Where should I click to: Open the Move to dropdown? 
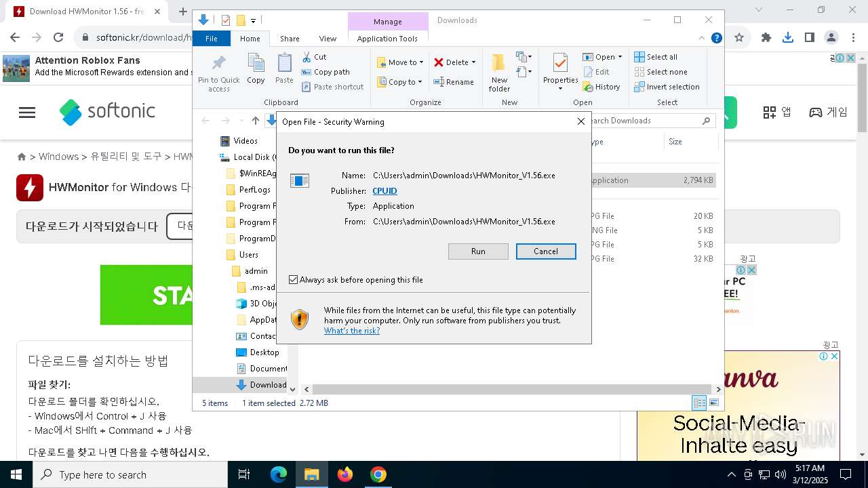(x=400, y=62)
